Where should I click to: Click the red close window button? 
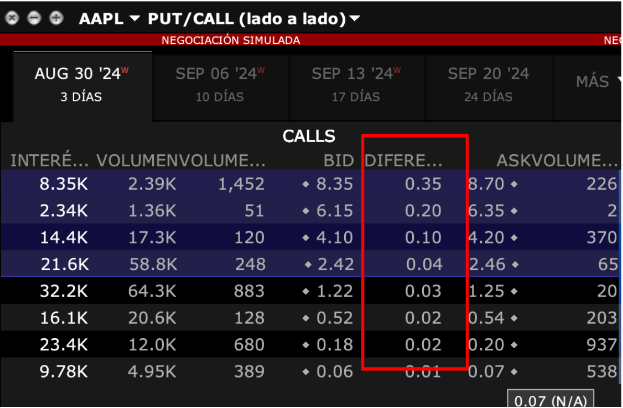tap(14, 18)
